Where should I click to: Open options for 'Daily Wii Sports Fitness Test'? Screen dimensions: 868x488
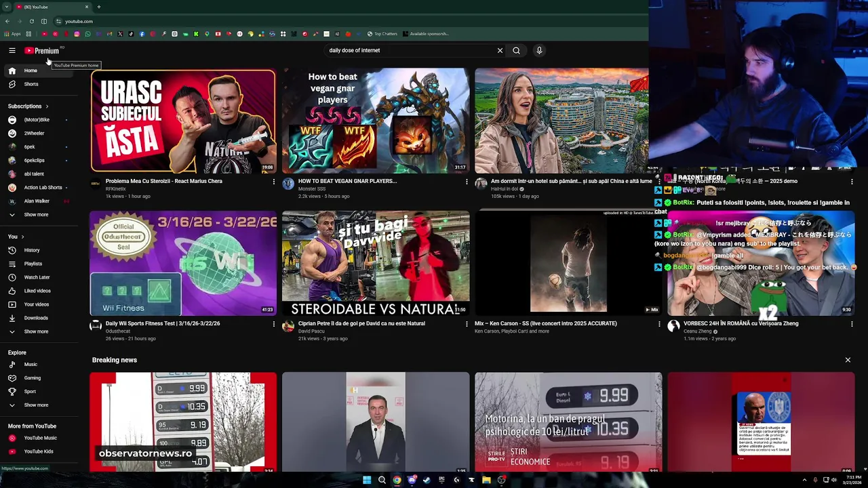tap(274, 324)
